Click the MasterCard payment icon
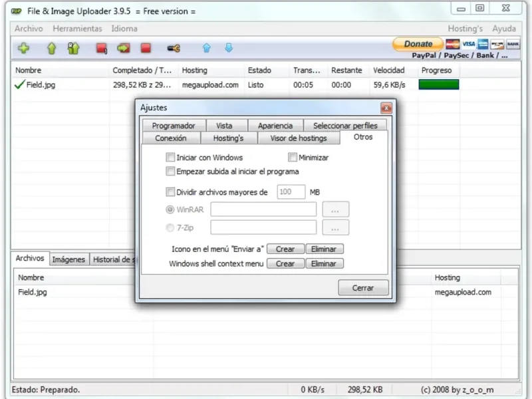Screen dimensions: 532x399 (453, 44)
